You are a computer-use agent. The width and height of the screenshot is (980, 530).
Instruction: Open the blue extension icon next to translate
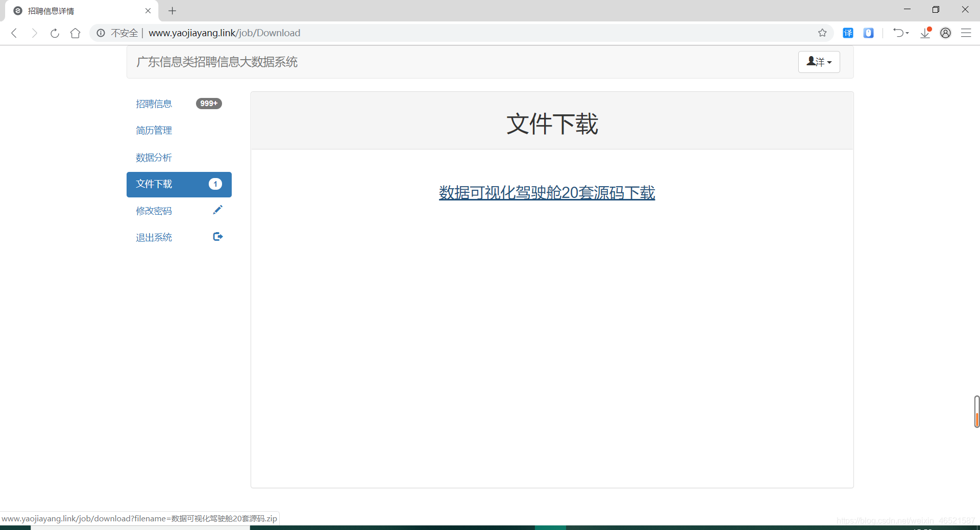tap(868, 33)
